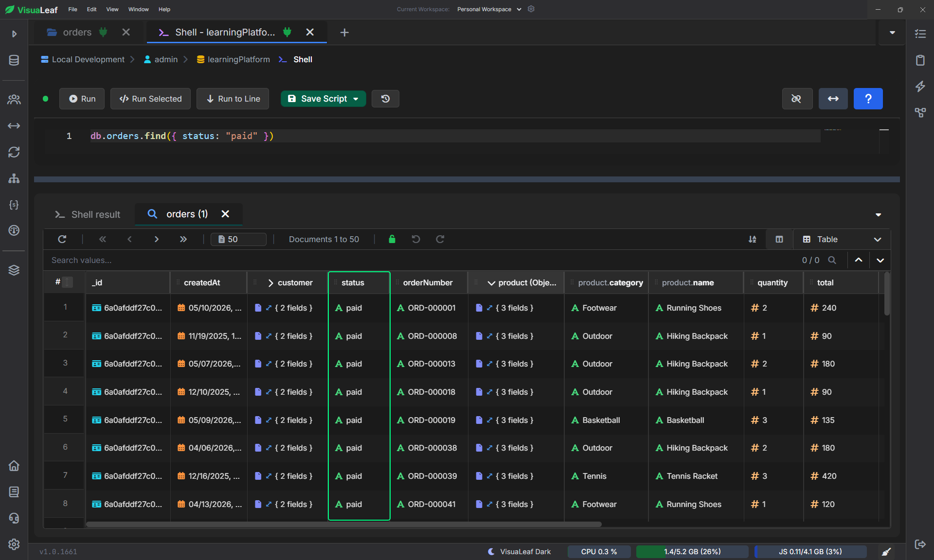Screen dimensions: 934x560
Task: Go to the previous results page
Action: click(129, 239)
